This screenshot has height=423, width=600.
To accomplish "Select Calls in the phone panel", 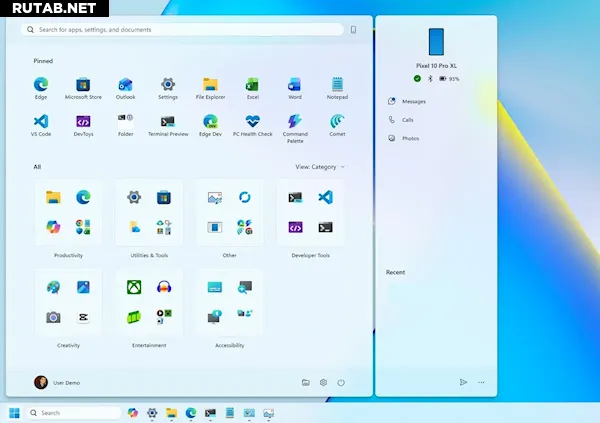I will tap(407, 120).
